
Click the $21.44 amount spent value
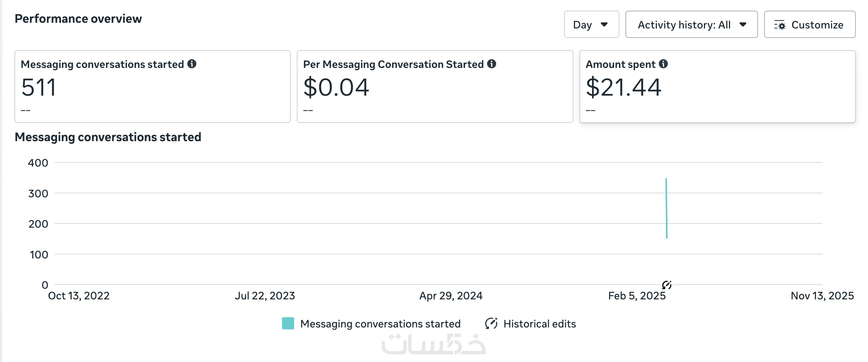(624, 87)
